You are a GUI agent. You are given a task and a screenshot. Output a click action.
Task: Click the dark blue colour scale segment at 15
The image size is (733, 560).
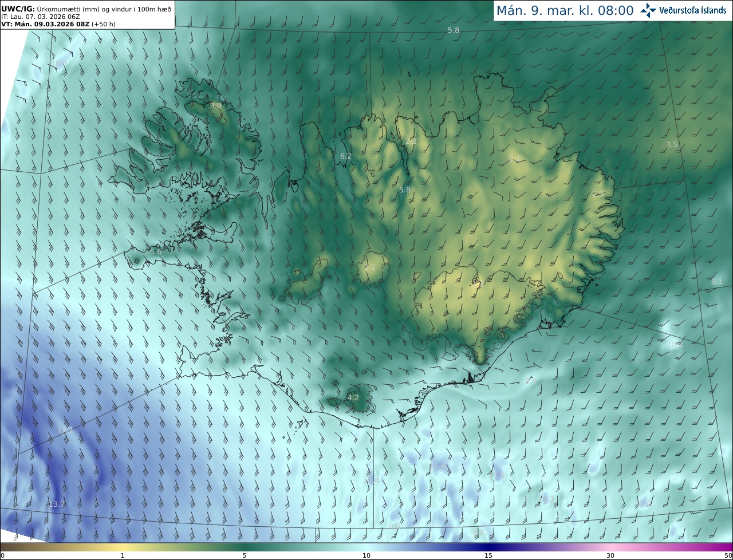[488, 547]
